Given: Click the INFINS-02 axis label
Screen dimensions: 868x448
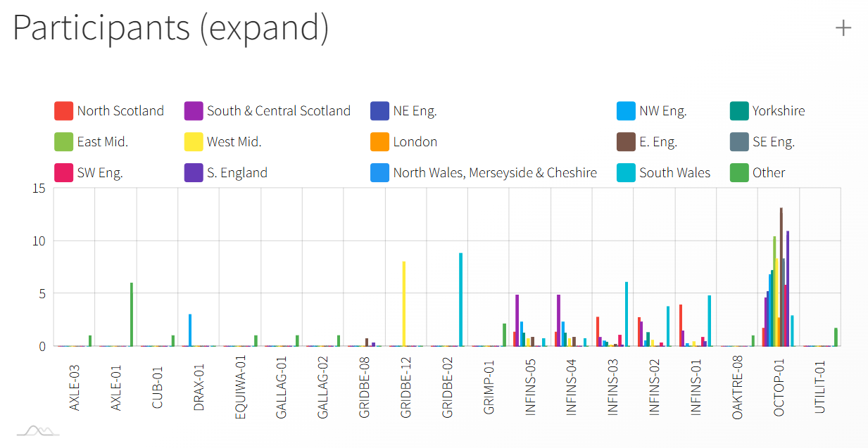Looking at the screenshot, I should pos(655,389).
